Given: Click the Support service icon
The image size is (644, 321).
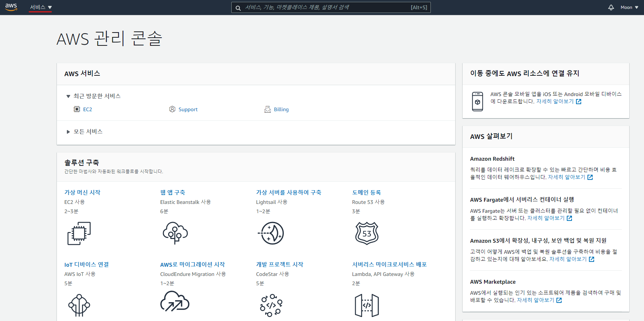Looking at the screenshot, I should coord(172,109).
